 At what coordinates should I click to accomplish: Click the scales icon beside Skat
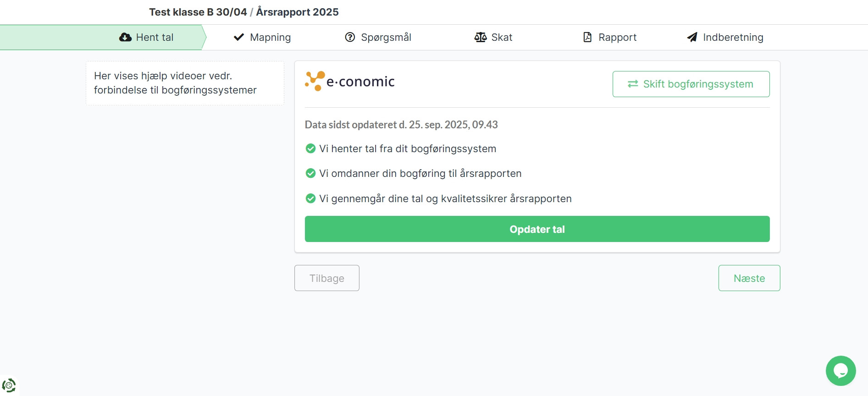[480, 37]
